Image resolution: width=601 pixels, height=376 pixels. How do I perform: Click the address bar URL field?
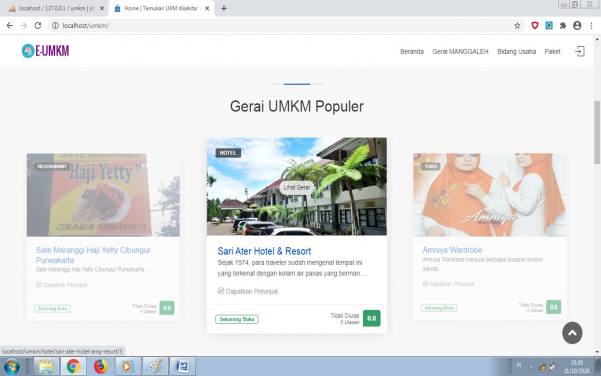(284, 26)
